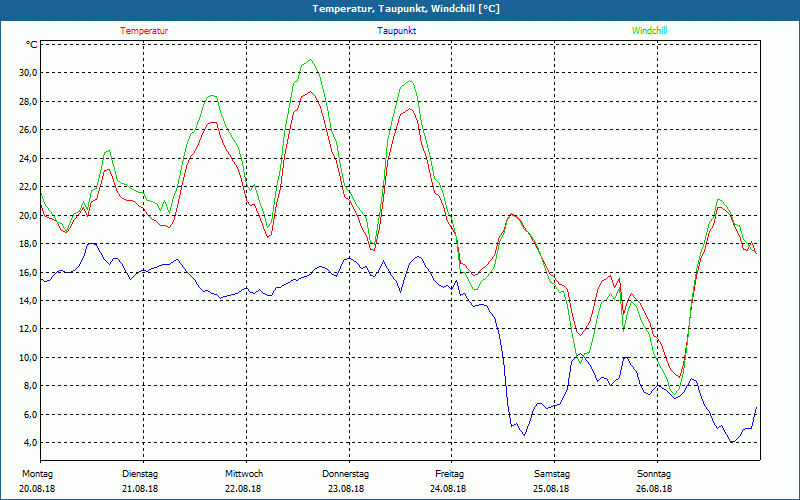The image size is (800, 500).
Task: Click the 28,0 y-axis value
Action: 28,101
